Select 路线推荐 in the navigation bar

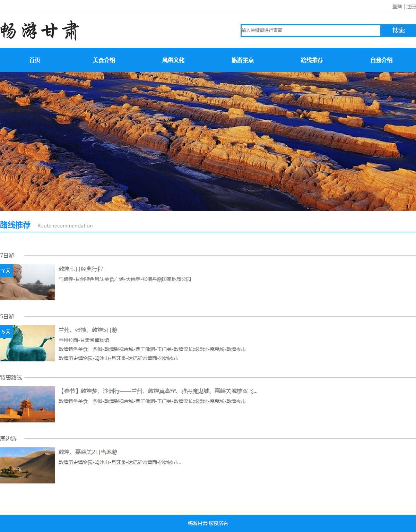312,60
